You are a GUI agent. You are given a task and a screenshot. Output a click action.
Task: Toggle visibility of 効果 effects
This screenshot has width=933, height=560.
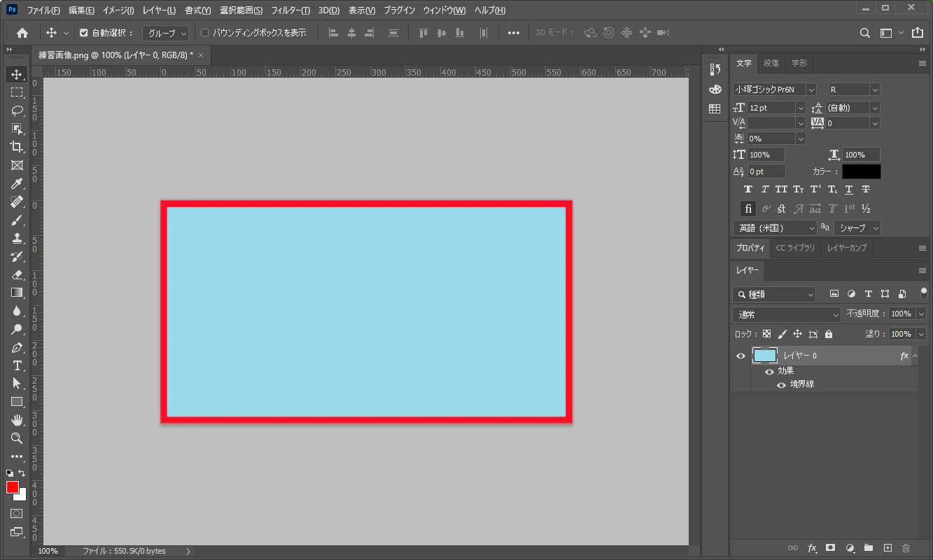769,371
